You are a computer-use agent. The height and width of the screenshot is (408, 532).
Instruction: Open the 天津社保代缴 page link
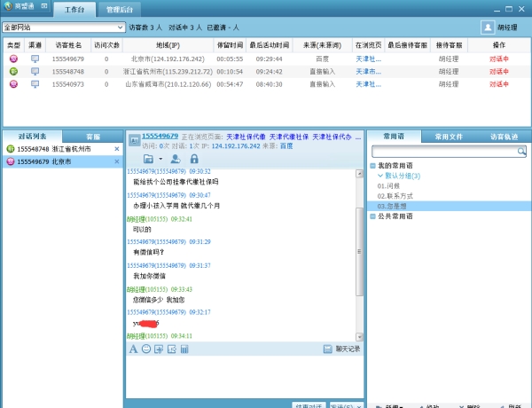point(246,137)
